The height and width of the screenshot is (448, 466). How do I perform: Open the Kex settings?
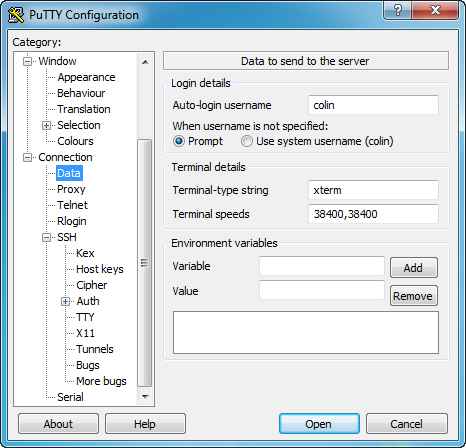tap(85, 253)
